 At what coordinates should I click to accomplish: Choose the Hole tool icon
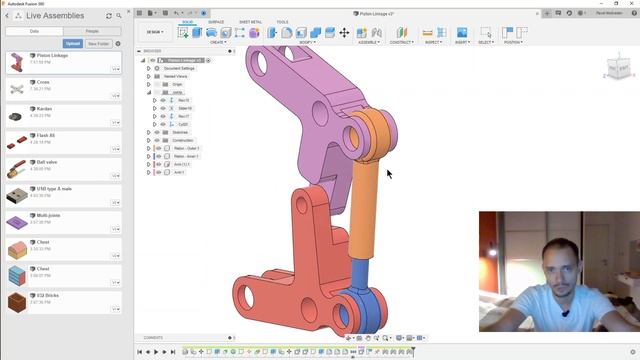226,33
